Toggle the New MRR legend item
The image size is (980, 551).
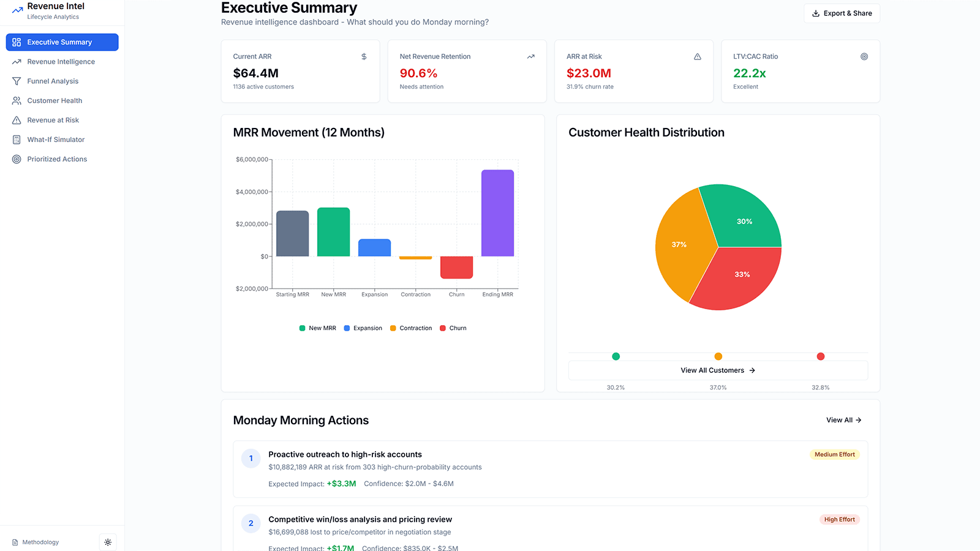tap(317, 328)
